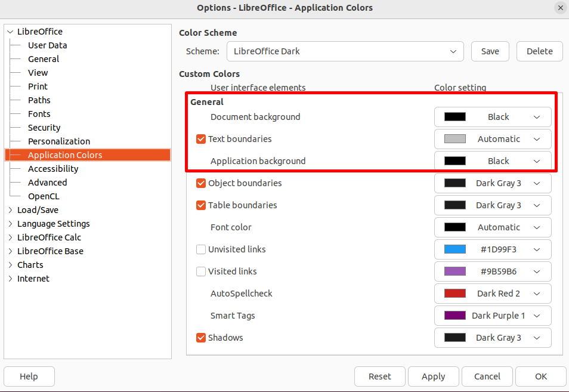Image resolution: width=569 pixels, height=392 pixels.
Task: Uncheck the Text boundaries checkbox
Action: tap(200, 139)
